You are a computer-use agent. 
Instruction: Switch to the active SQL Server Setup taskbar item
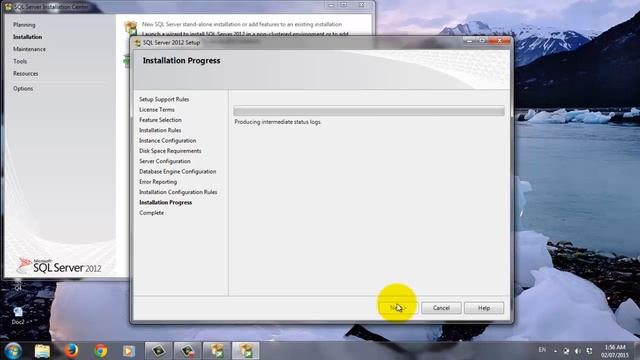click(x=245, y=351)
